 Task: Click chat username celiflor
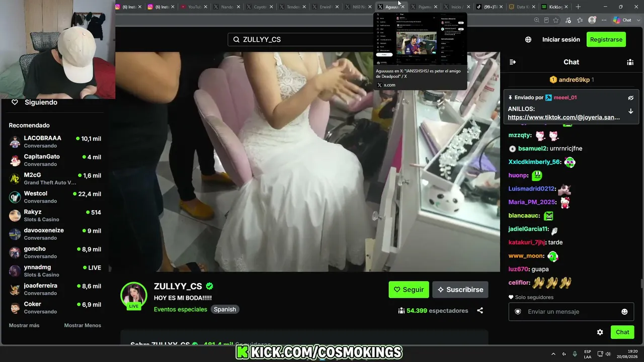(x=519, y=283)
